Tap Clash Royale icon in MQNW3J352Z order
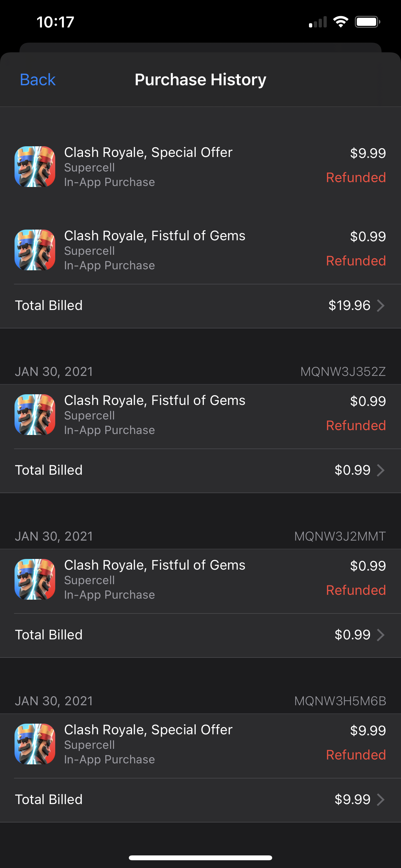The image size is (401, 868). click(x=35, y=414)
